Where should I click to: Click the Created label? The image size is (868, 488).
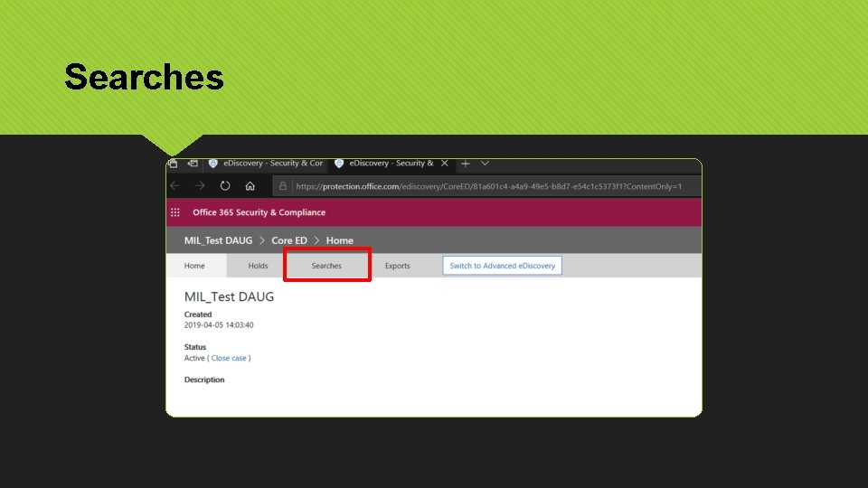pyautogui.click(x=198, y=314)
